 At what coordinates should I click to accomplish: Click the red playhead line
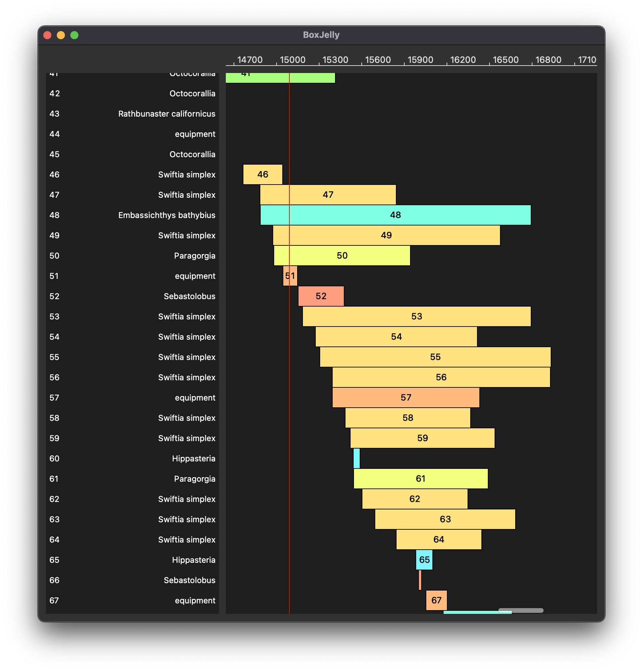click(x=289, y=343)
